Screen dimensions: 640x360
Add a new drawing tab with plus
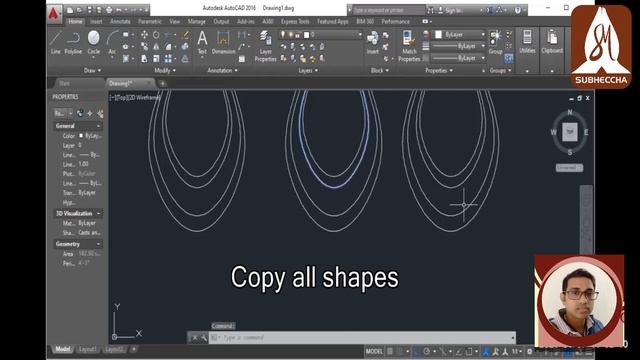point(162,84)
